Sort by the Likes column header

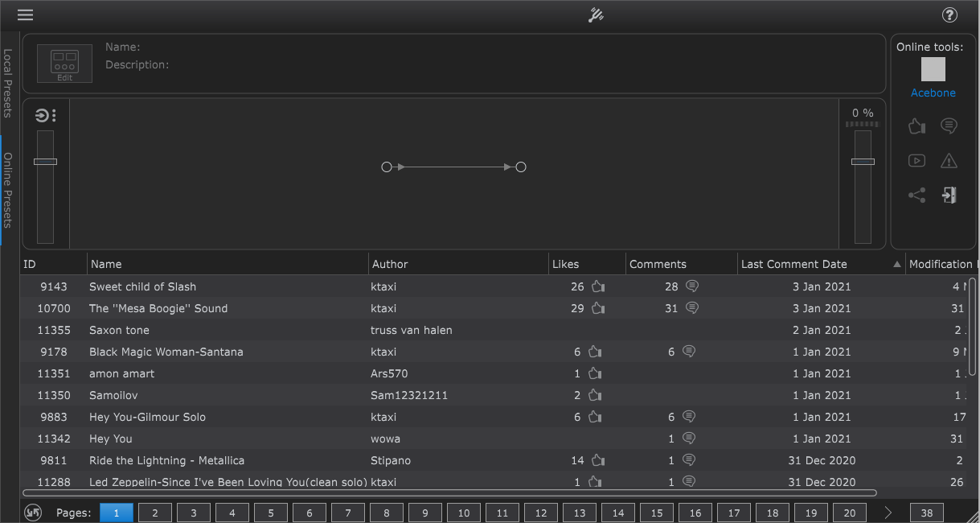point(587,264)
